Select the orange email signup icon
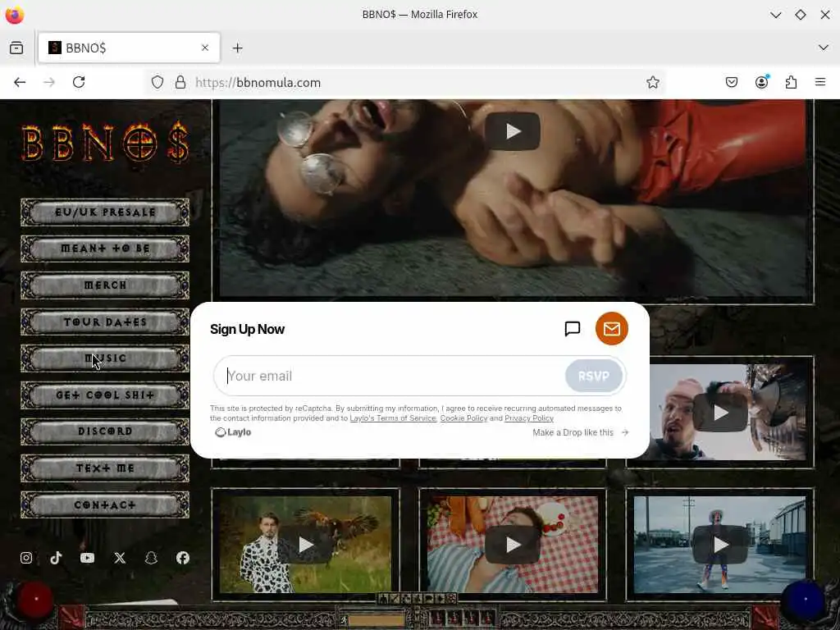The height and width of the screenshot is (630, 840). (x=612, y=328)
